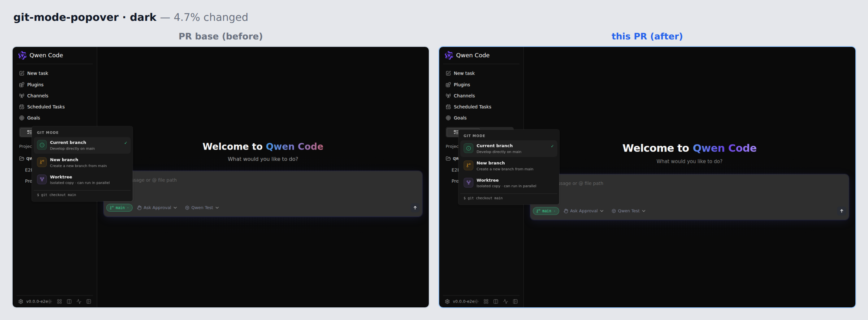Select Worktree option in before popover
Screen dimensions: 868x320
pos(82,180)
